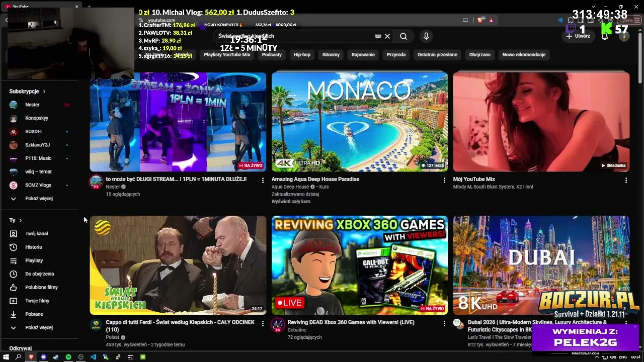Open Visual Studio Code from the taskbar
644x362 pixels.
pyautogui.click(x=93, y=357)
